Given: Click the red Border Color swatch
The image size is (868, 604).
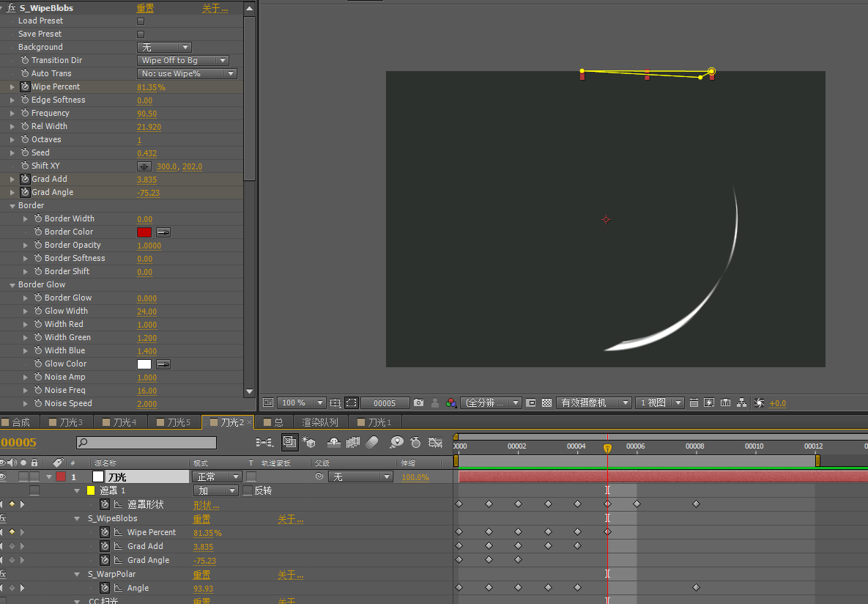Looking at the screenshot, I should 144,232.
